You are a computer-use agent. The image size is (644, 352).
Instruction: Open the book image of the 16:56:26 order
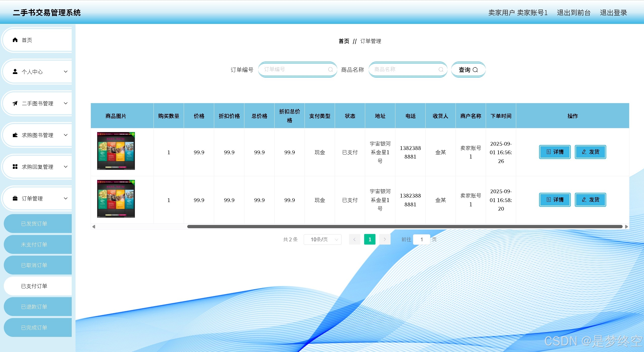click(116, 151)
